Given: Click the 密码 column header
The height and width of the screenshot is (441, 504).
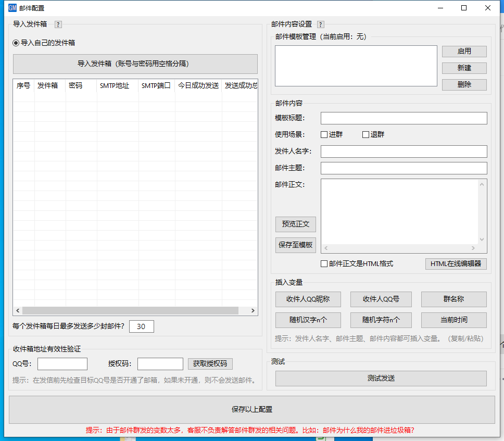Looking at the screenshot, I should click(81, 85).
